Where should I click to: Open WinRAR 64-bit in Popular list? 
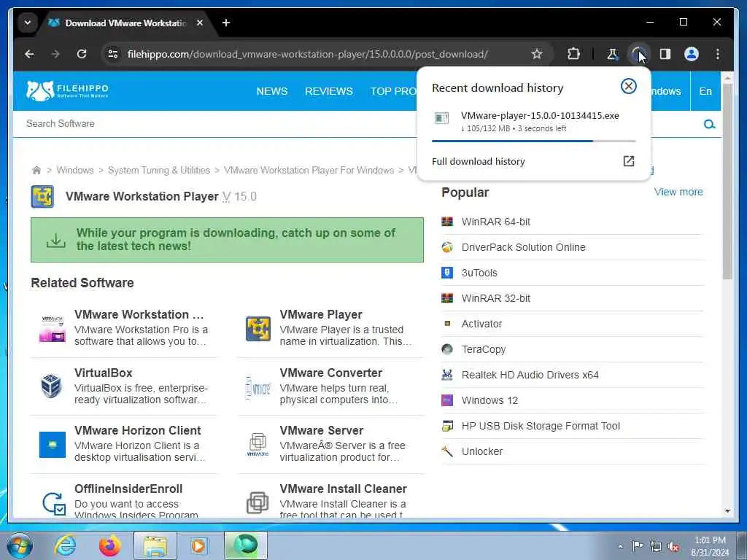tap(495, 222)
